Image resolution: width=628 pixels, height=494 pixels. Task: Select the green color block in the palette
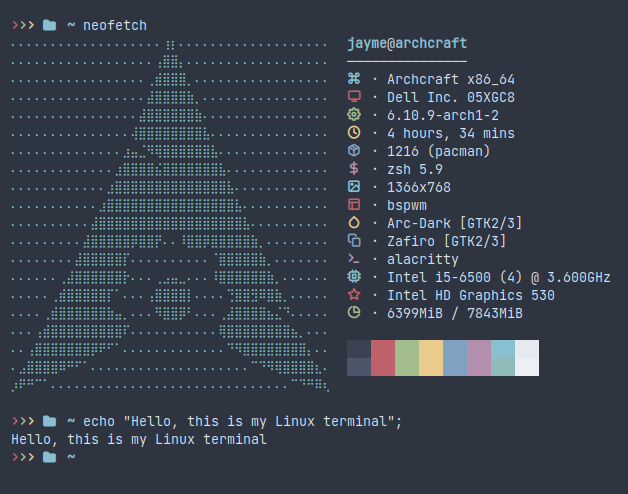(407, 358)
